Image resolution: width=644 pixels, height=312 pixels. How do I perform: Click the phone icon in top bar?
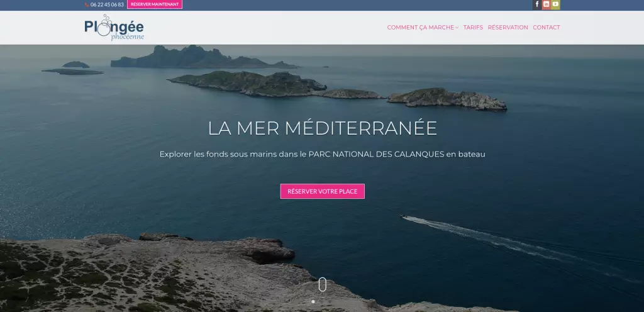coord(87,4)
